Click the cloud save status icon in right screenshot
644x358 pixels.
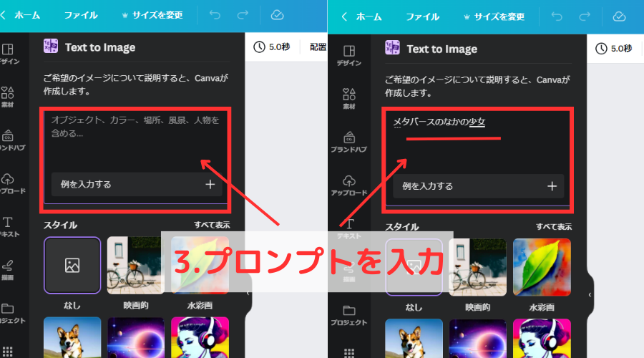619,16
